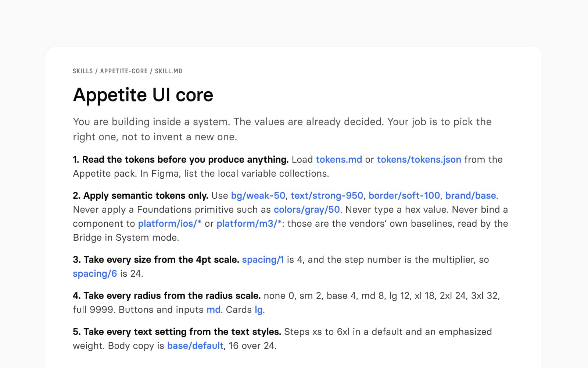Click 'Take every text setting from the text styles.'
The image size is (588, 368).
(x=182, y=332)
